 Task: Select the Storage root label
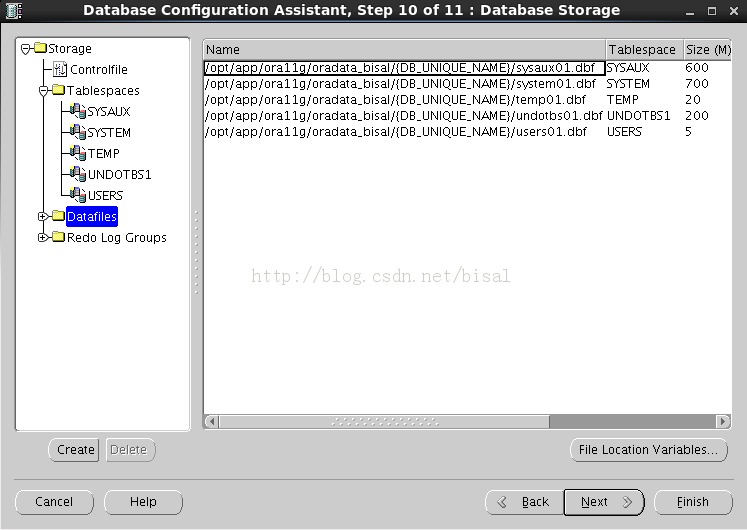tap(70, 49)
